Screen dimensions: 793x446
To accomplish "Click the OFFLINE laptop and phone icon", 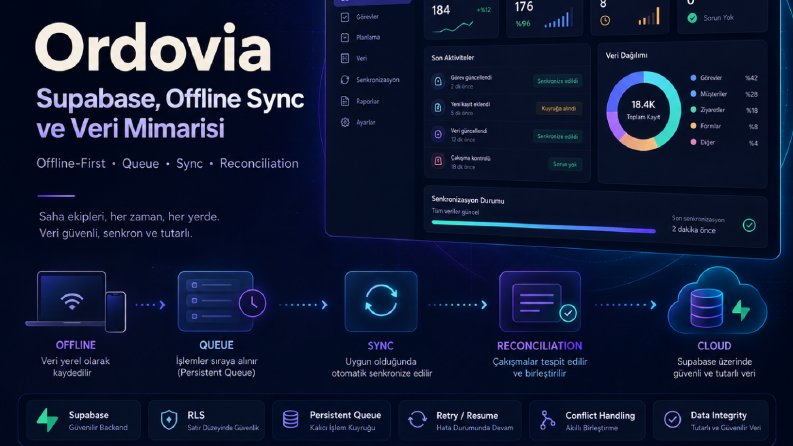I will [76, 301].
